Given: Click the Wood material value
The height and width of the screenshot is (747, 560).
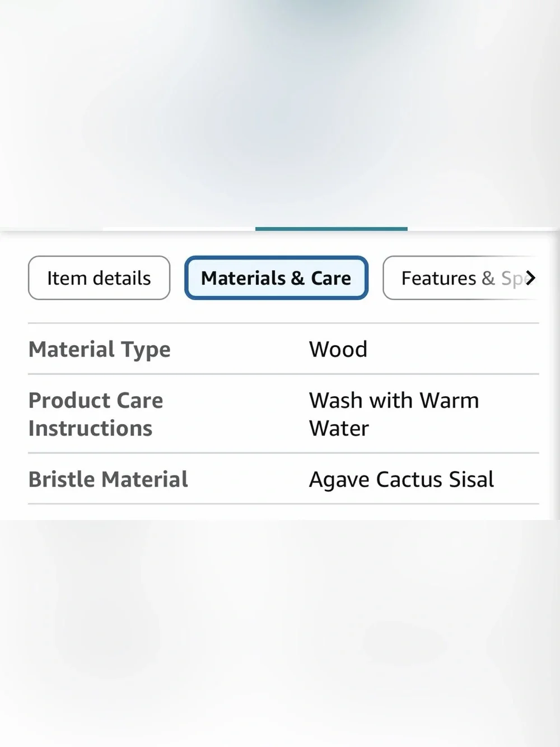Looking at the screenshot, I should click(x=338, y=349).
